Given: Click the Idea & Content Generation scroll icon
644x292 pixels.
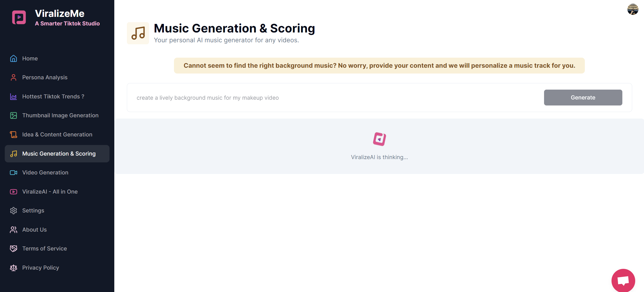Looking at the screenshot, I should click(14, 135).
